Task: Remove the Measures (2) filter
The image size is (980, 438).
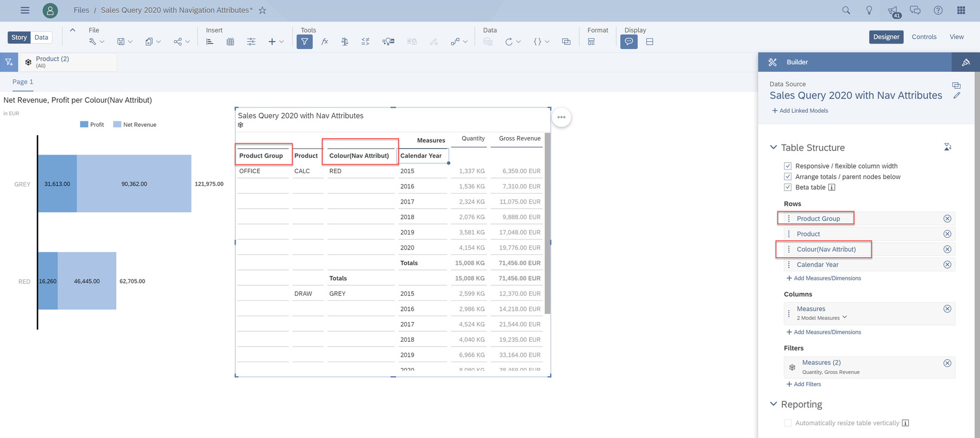Action: click(947, 363)
